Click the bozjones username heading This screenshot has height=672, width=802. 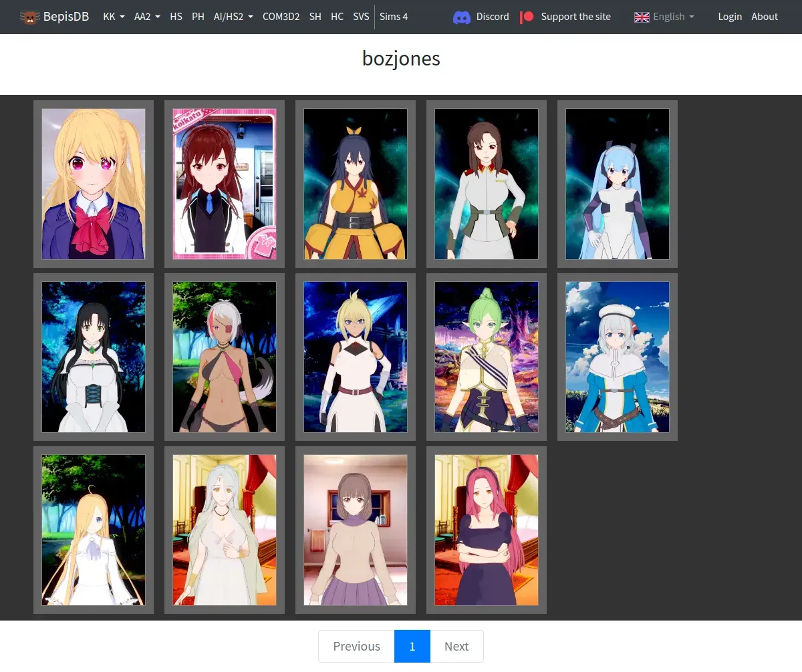click(x=401, y=58)
